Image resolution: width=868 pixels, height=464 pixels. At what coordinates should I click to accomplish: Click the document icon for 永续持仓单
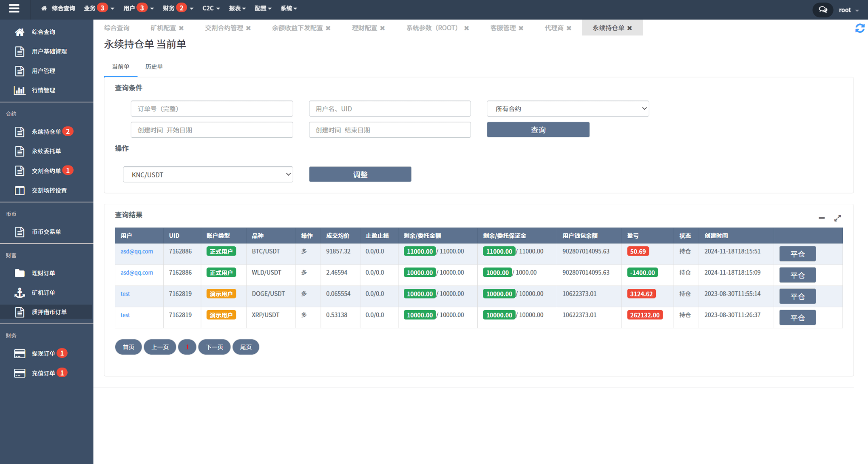[x=20, y=132]
